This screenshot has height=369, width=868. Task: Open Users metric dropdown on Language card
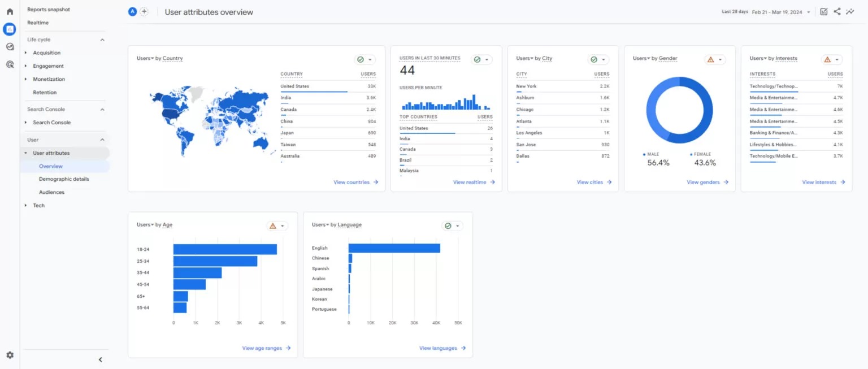point(320,225)
